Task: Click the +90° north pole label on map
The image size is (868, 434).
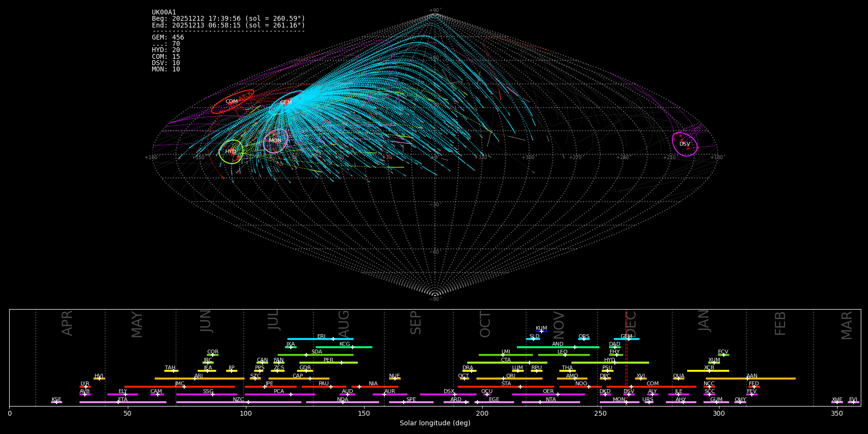Action: click(x=435, y=11)
